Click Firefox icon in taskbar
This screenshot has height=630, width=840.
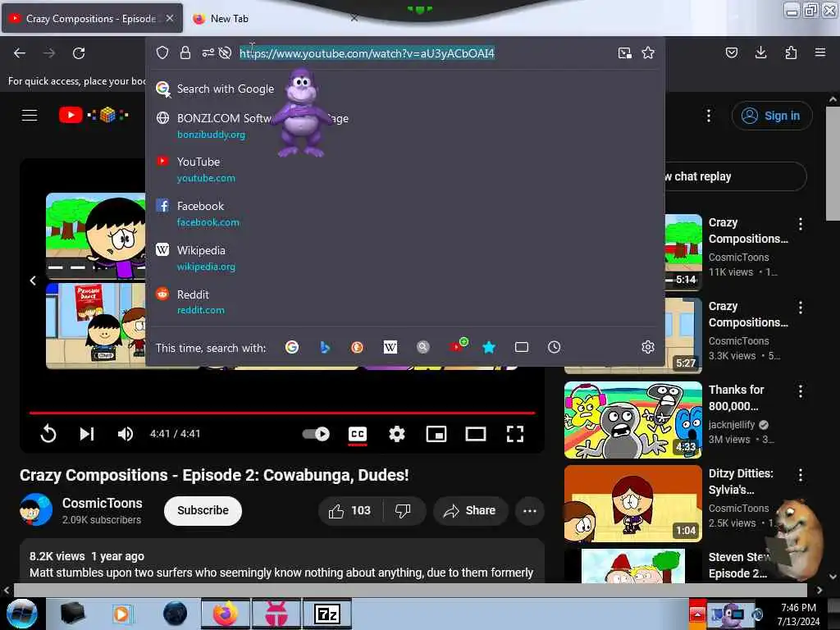(x=225, y=614)
